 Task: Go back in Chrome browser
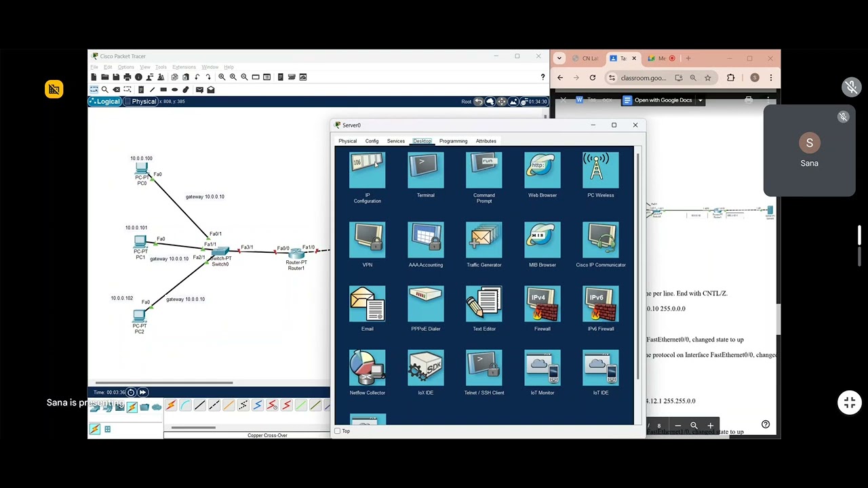click(560, 78)
